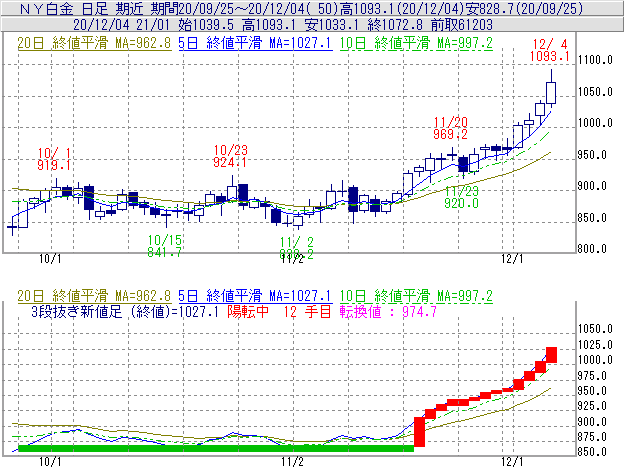Image resolution: width=624 pixels, height=473 pixels.
Task: Click the 前取61203 volume value
Action: pos(462,25)
